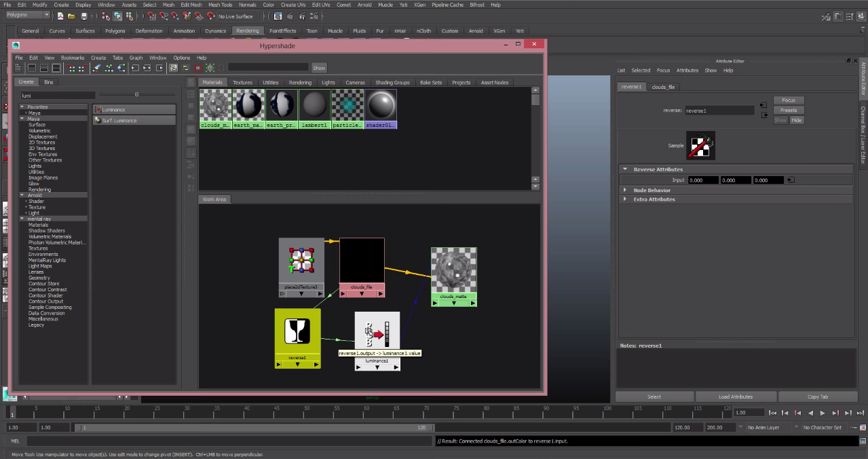Open the Bookmarks menu in Hypershade

pos(73,58)
